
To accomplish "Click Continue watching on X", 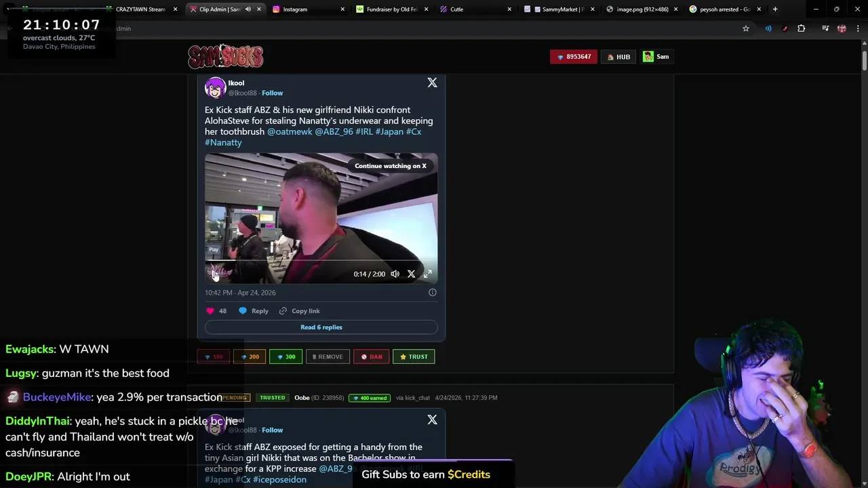I will [x=391, y=166].
